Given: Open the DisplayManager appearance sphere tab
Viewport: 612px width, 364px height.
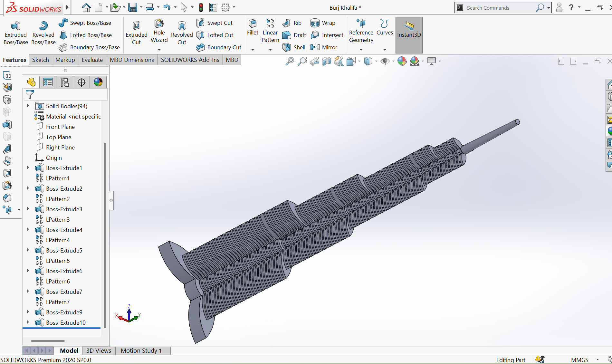Looking at the screenshot, I should pos(98,82).
